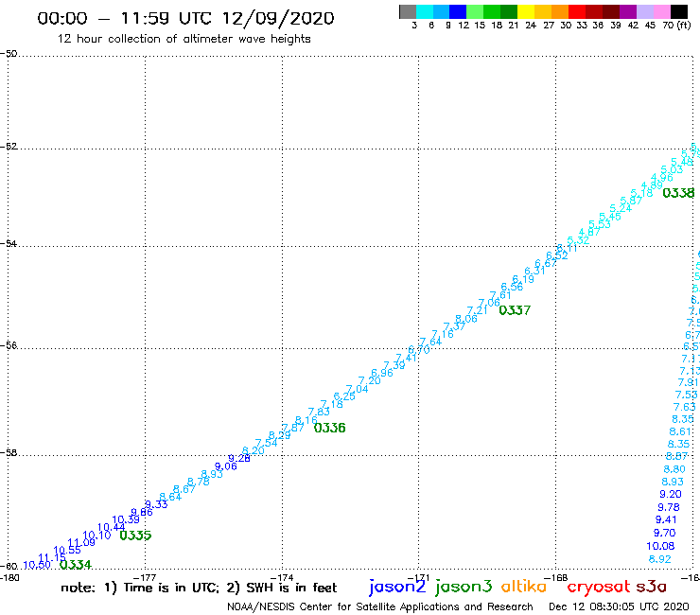Select the dark red 's3a' label
Viewport: 700px width, 615px height.
point(651,587)
